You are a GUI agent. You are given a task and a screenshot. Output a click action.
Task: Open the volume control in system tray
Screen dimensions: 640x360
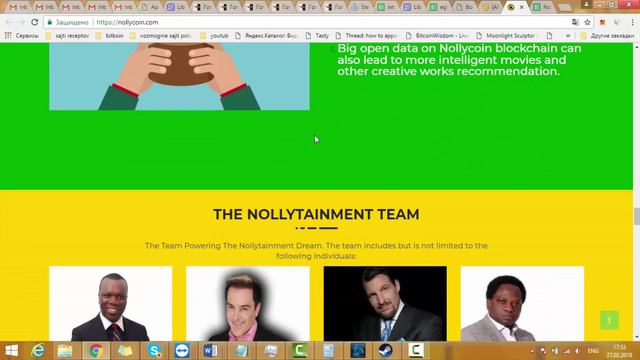[x=578, y=351]
